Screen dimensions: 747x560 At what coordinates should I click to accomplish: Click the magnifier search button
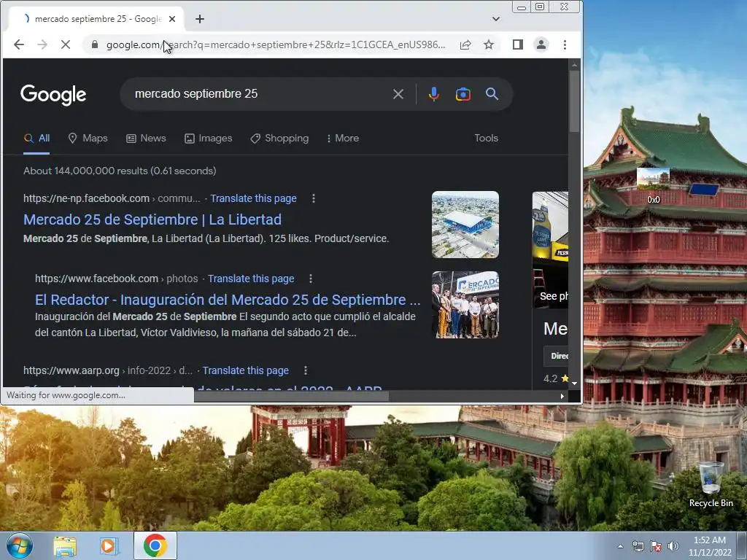click(492, 94)
